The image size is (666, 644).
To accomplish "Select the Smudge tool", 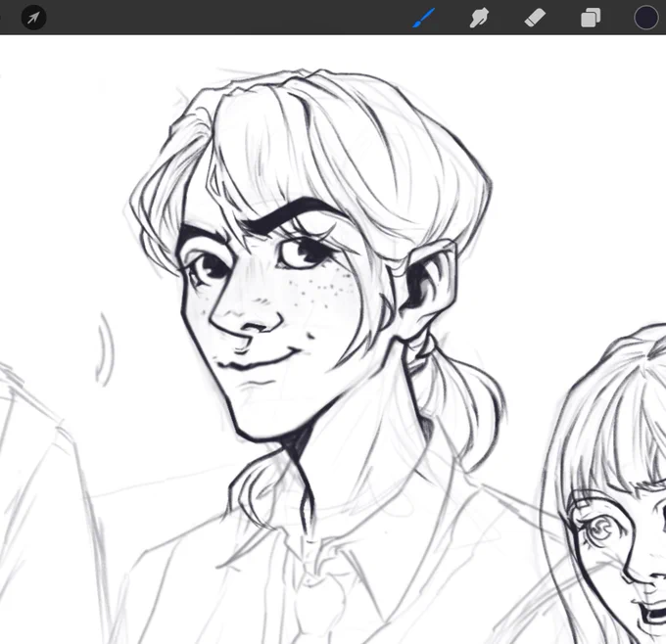I will click(x=479, y=19).
